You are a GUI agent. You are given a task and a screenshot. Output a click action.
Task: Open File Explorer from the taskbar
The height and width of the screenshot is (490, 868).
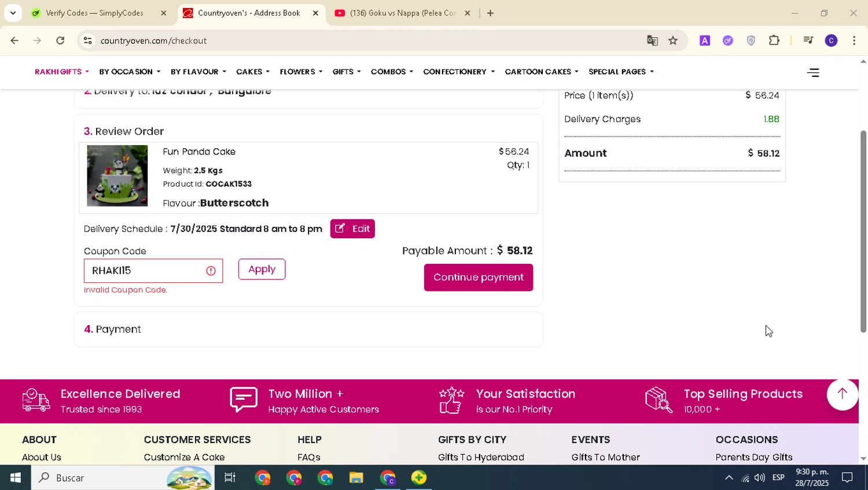356,478
